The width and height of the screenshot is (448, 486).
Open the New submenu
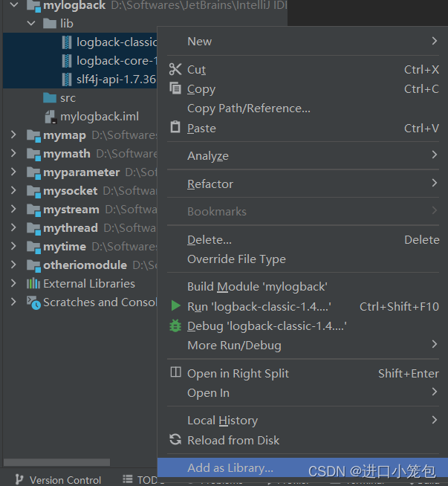(x=302, y=41)
